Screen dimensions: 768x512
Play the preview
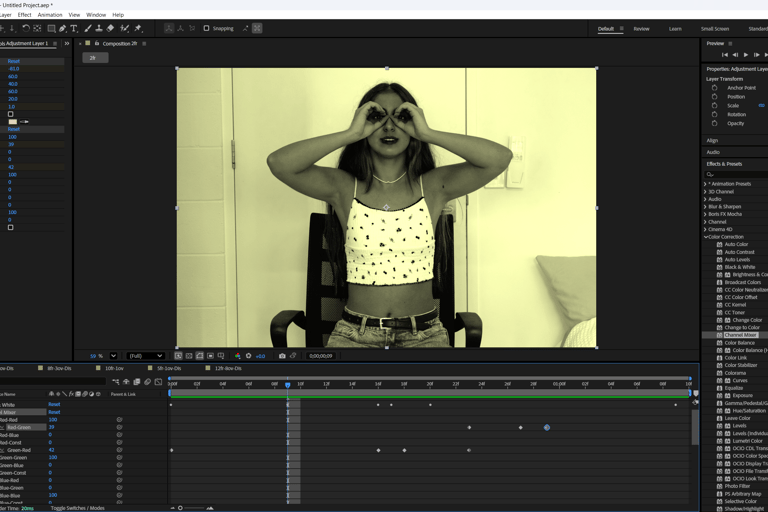point(745,55)
